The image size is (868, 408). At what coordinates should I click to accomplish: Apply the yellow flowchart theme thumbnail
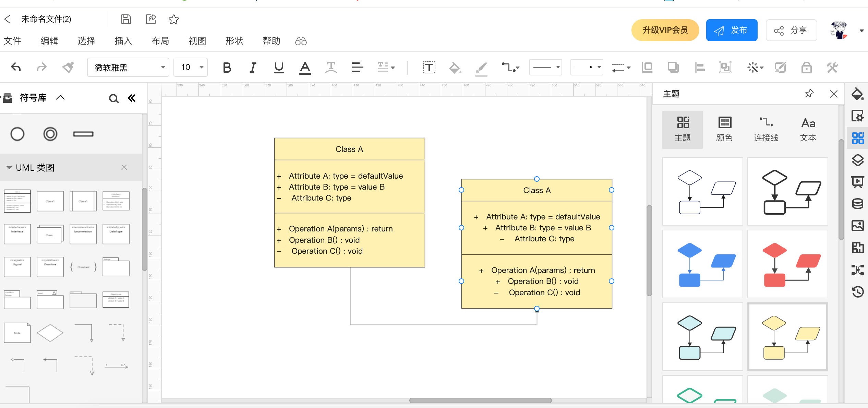point(787,337)
